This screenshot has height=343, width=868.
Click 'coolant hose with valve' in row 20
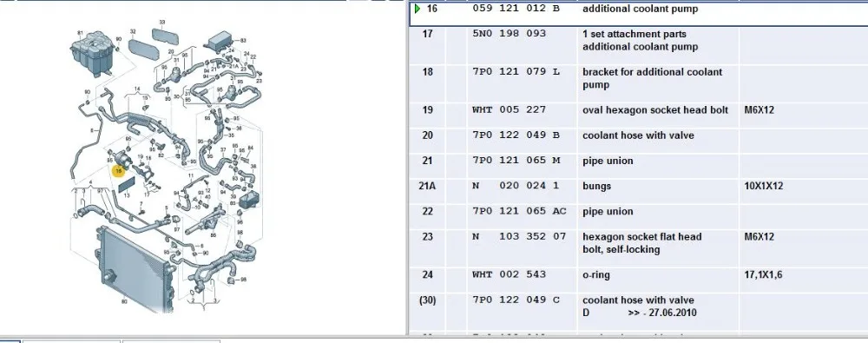click(638, 135)
